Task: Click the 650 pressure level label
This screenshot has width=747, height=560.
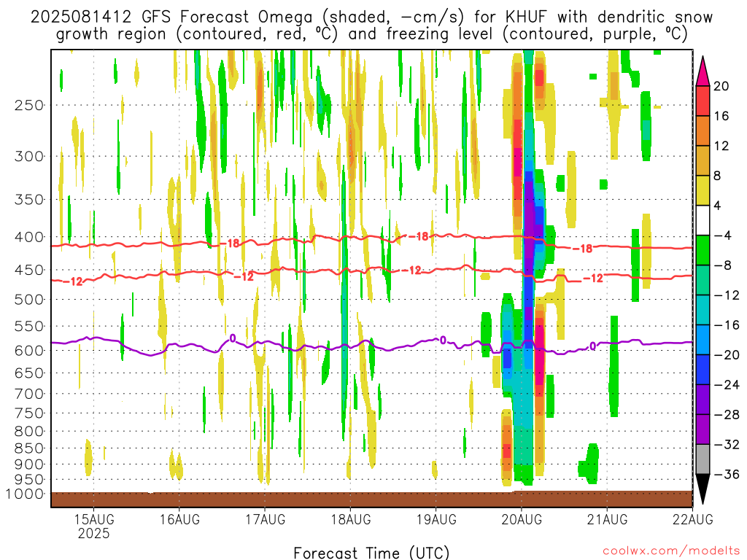Action: click(x=29, y=373)
